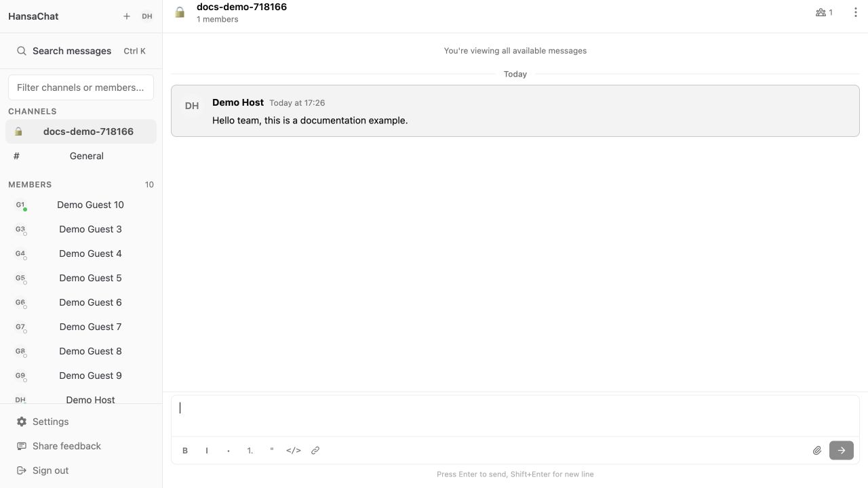The height and width of the screenshot is (488, 868).
Task: Insert a numbered list
Action: click(x=250, y=451)
